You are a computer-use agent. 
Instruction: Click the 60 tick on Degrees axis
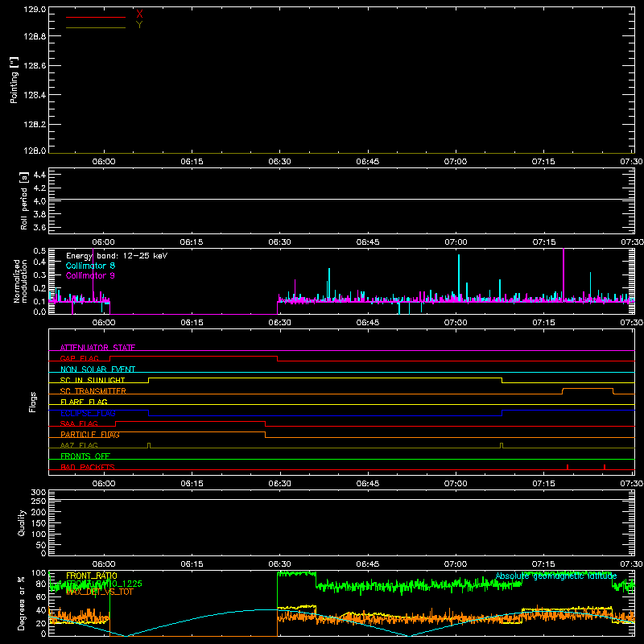pyautogui.click(x=41, y=597)
